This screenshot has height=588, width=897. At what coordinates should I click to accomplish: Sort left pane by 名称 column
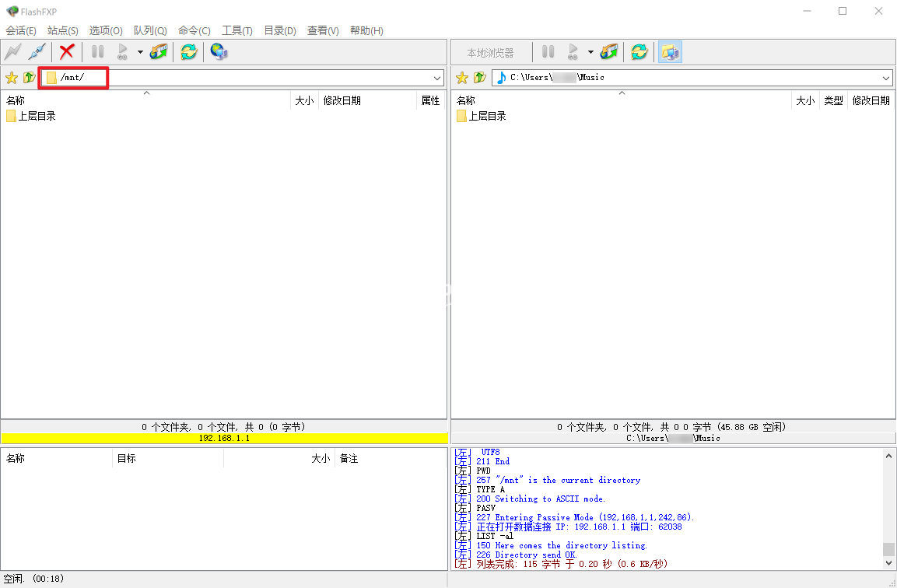coord(146,100)
